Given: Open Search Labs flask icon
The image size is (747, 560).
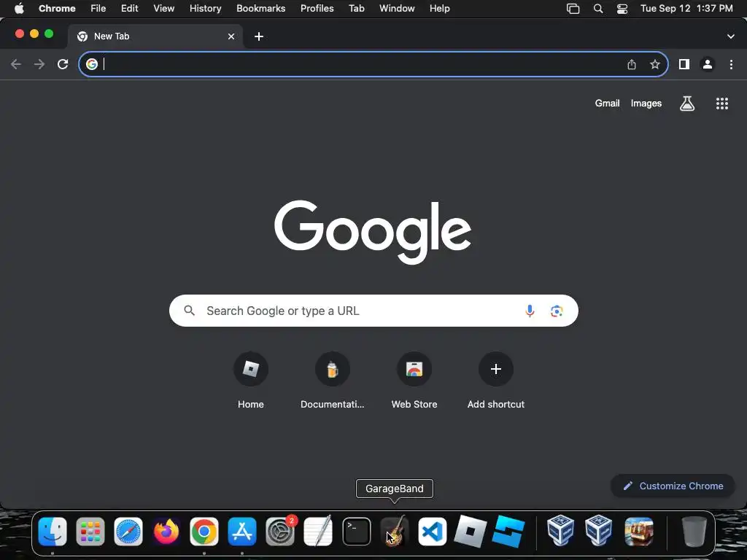Looking at the screenshot, I should point(687,104).
